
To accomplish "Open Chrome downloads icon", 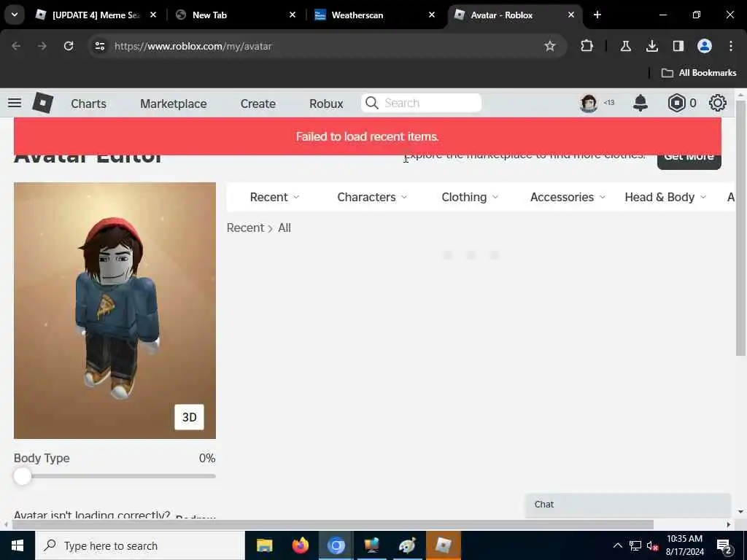I will click(x=651, y=46).
